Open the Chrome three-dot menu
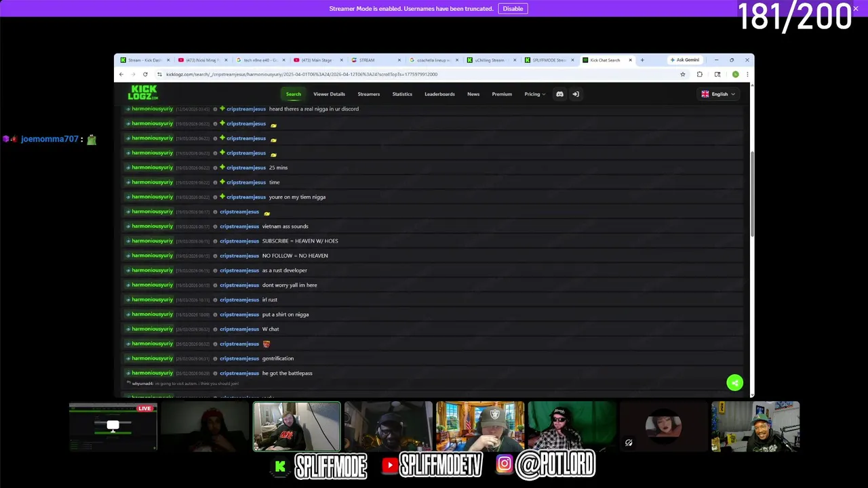Image resolution: width=868 pixels, height=488 pixels. [x=747, y=75]
